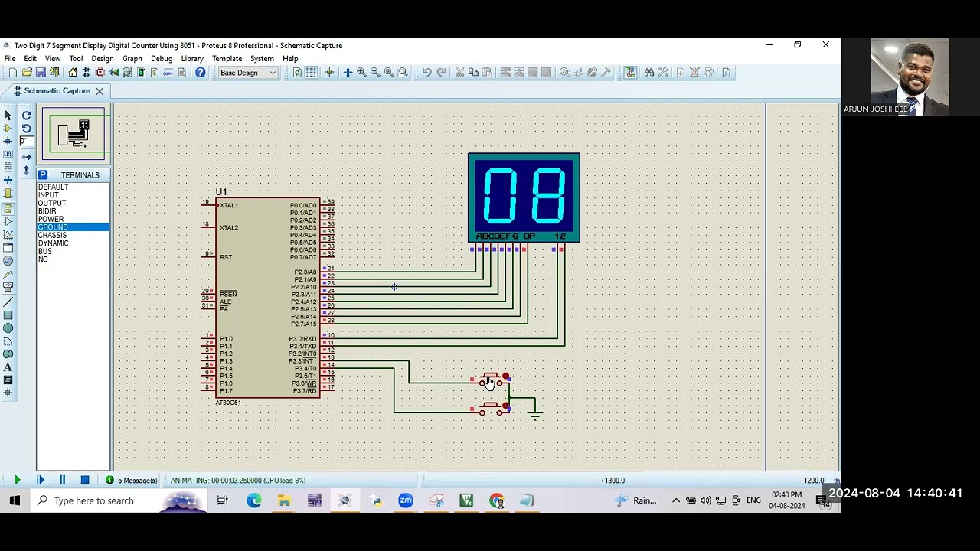Click the Zoom In magnifier icon
Image resolution: width=980 pixels, height=551 pixels.
(x=361, y=73)
